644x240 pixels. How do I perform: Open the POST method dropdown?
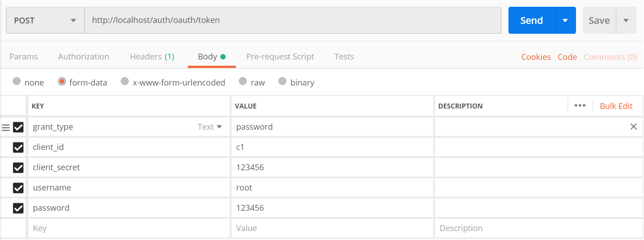click(x=45, y=20)
